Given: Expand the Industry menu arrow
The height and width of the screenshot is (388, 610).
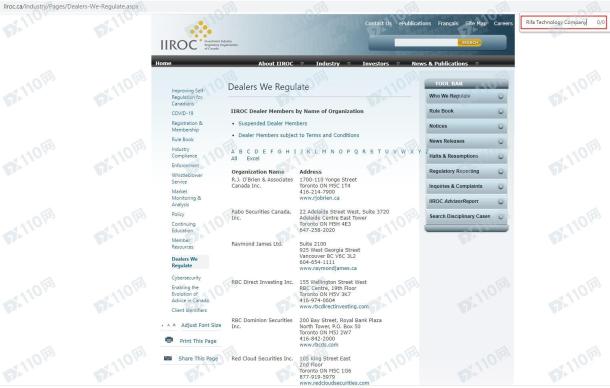Looking at the screenshot, I should pos(349,63).
